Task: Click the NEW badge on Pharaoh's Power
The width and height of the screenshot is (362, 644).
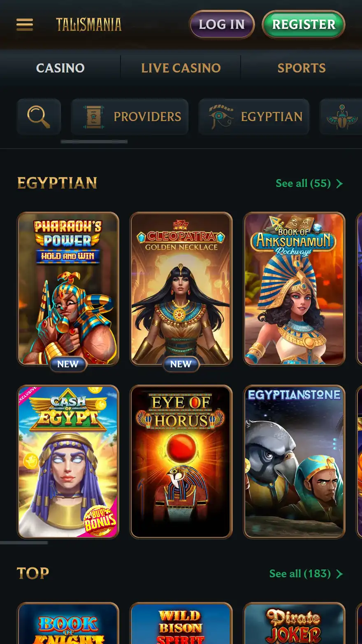Action: tap(68, 364)
